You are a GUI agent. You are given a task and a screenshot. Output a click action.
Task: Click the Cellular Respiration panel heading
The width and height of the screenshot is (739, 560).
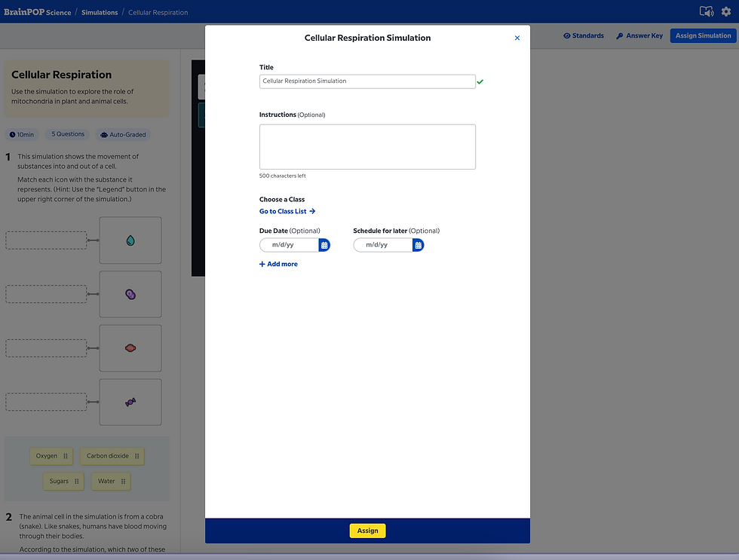(61, 75)
